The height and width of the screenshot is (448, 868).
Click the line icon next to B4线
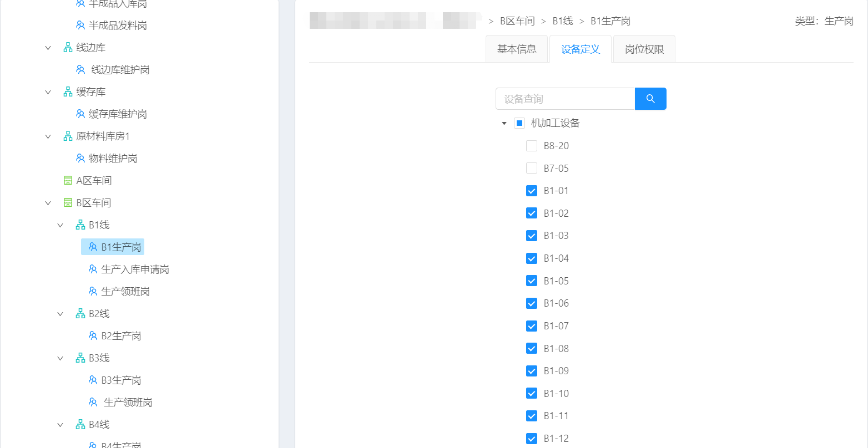(80, 425)
